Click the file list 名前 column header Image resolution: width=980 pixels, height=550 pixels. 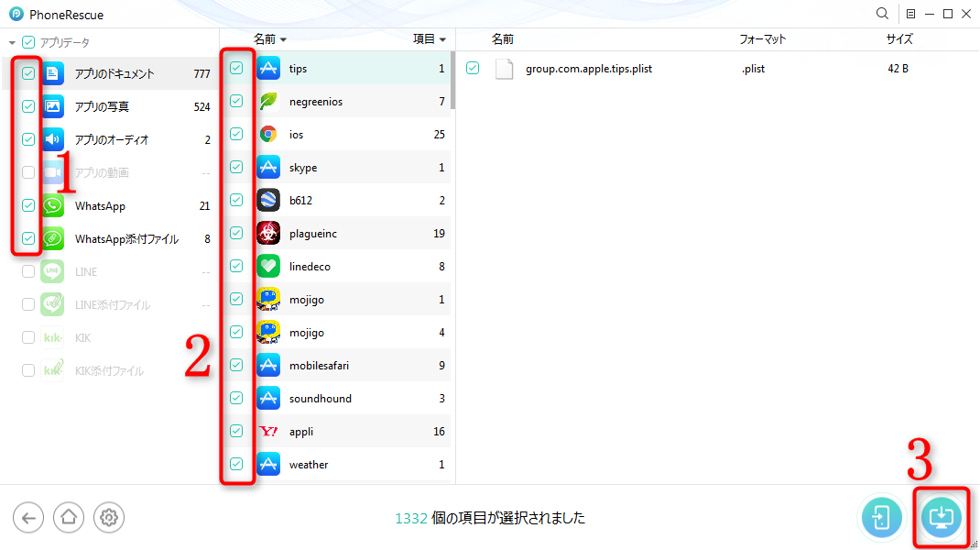503,39
